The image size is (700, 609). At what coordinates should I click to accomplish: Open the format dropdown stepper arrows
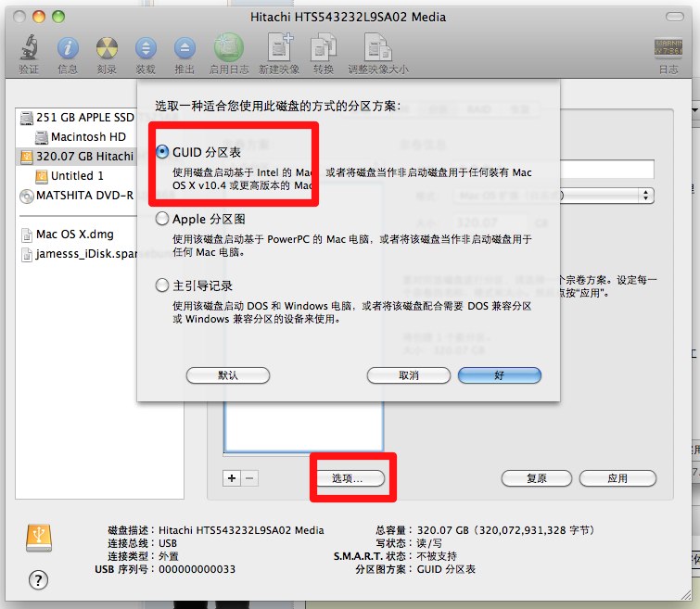pyautogui.click(x=645, y=196)
